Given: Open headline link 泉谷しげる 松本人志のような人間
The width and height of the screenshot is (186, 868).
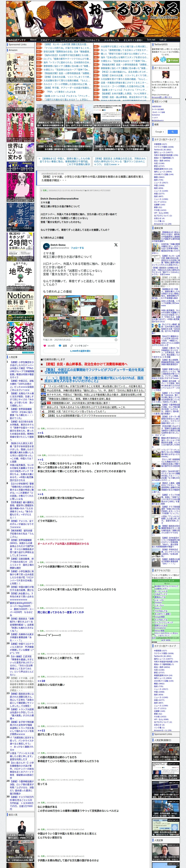Looking at the screenshot, I should pyautogui.click(x=86, y=407).
